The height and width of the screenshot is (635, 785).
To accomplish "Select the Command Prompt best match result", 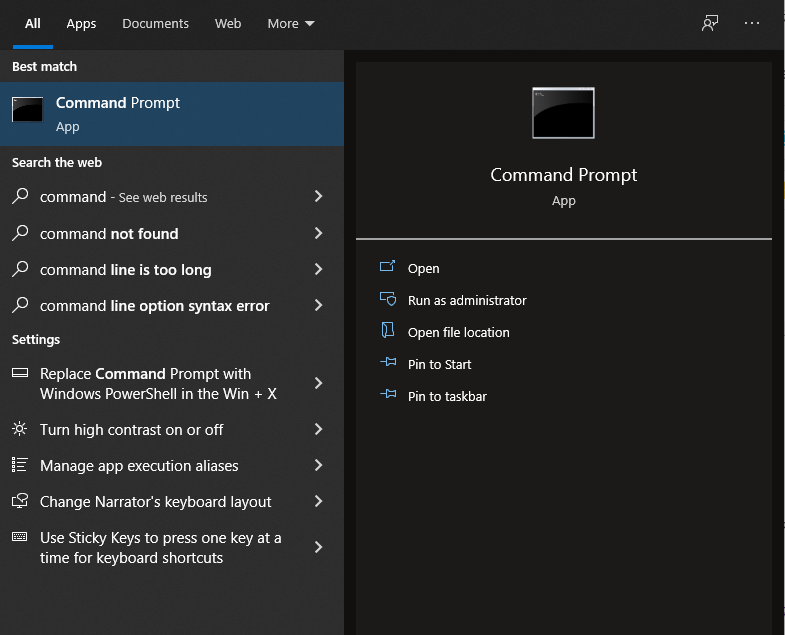I will coord(172,114).
